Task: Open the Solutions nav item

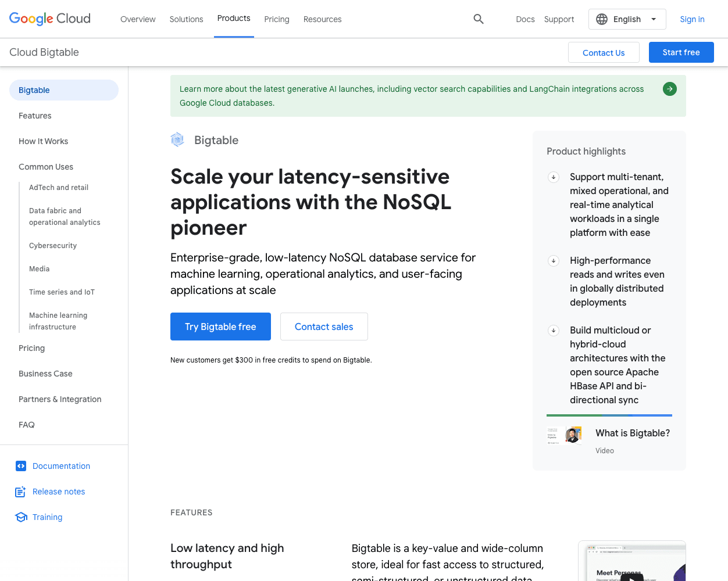Action: point(186,19)
